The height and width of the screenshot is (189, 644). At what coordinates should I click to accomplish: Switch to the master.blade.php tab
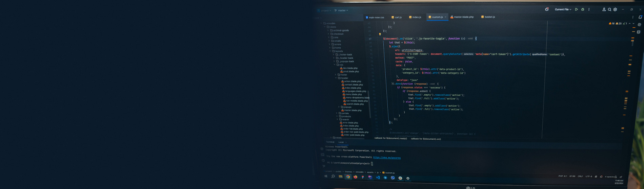462,17
